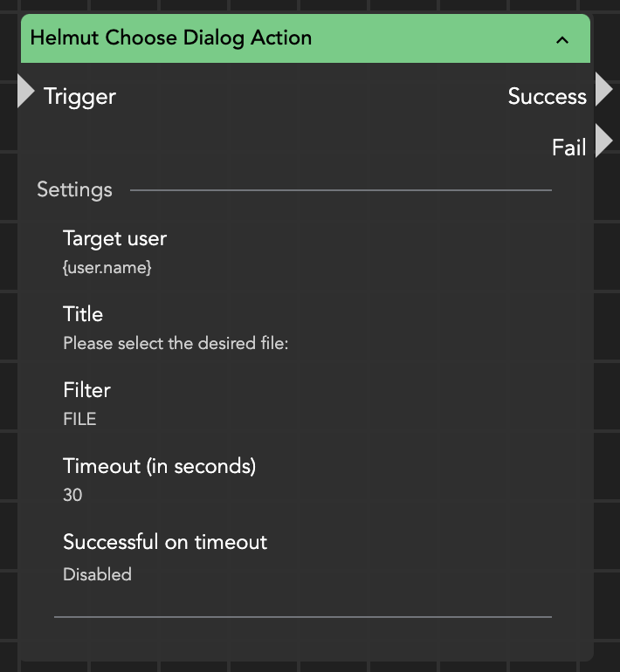
Task: Click the Trigger label
Action: 79,96
